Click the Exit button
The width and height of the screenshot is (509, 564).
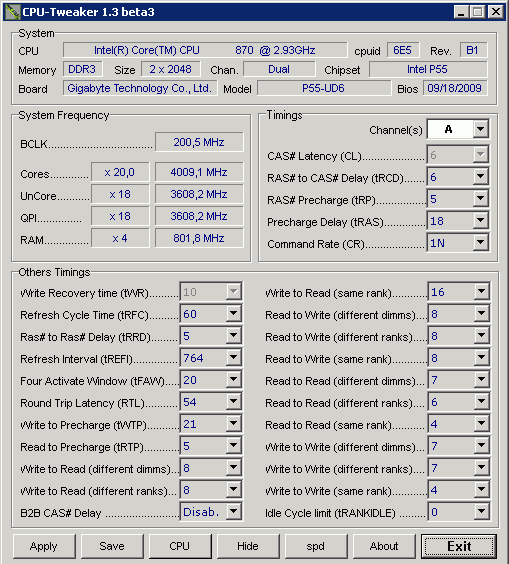click(459, 546)
